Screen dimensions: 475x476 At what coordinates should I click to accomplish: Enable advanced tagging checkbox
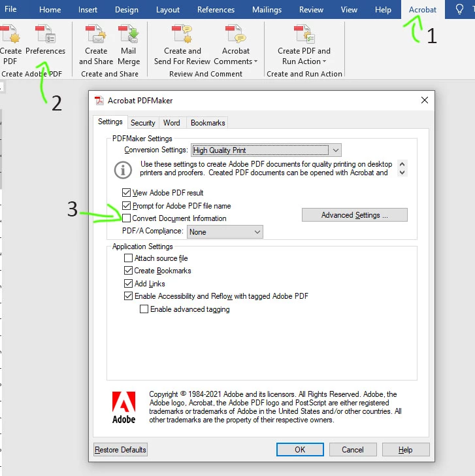(144, 309)
